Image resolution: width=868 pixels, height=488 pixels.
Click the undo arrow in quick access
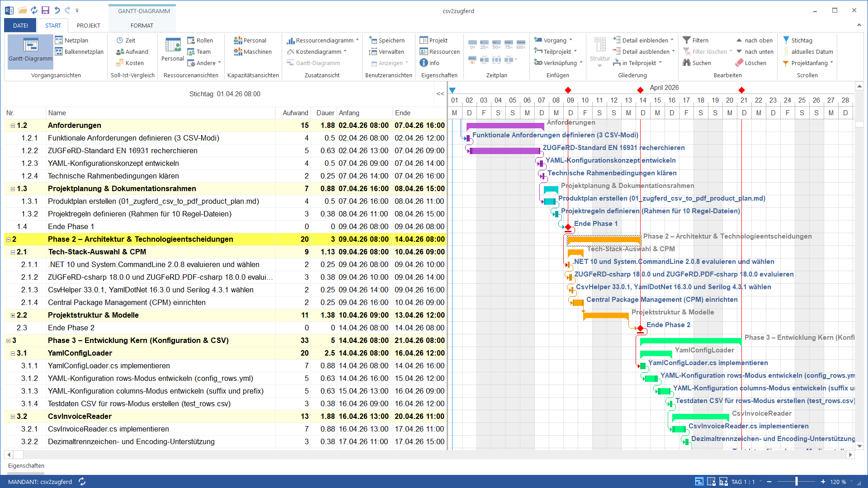(57, 10)
